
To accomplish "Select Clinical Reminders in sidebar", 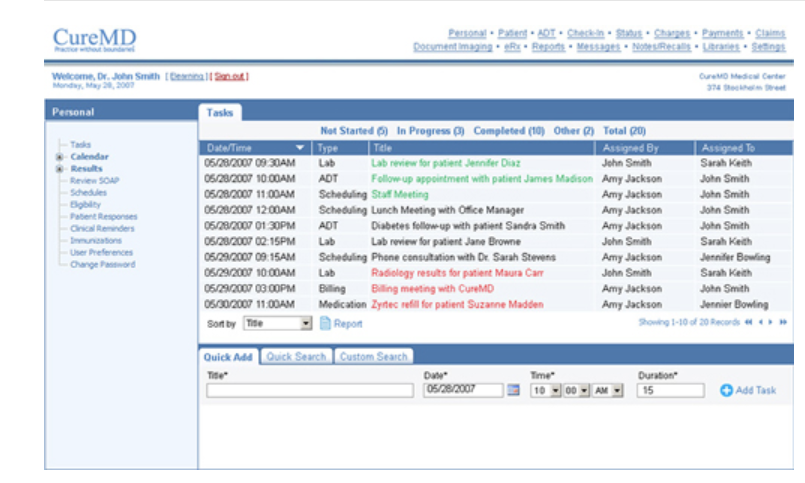I will coord(102,228).
